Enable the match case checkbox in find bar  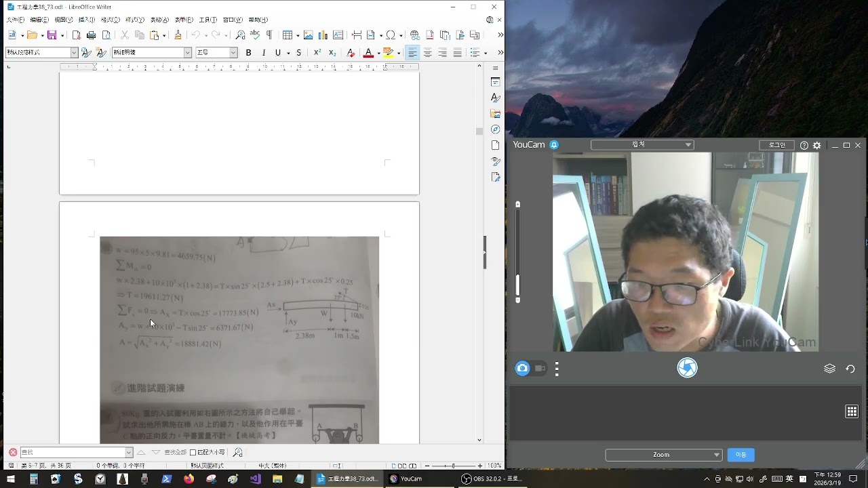click(193, 452)
